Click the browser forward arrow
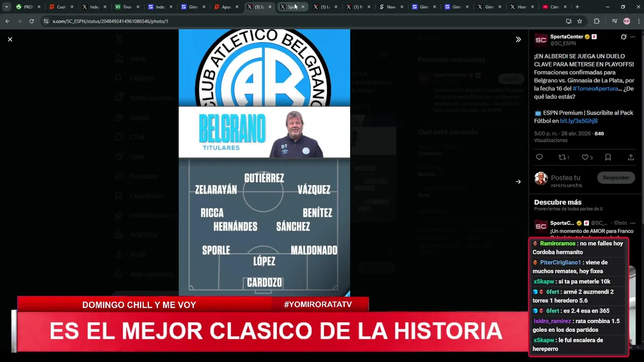This screenshot has width=644, height=362. 20,21
